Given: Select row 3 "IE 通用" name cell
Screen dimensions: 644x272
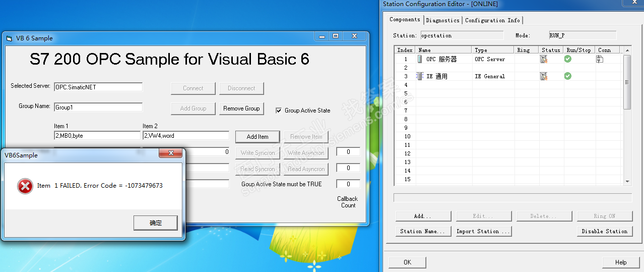Looking at the screenshot, I should 444,76.
